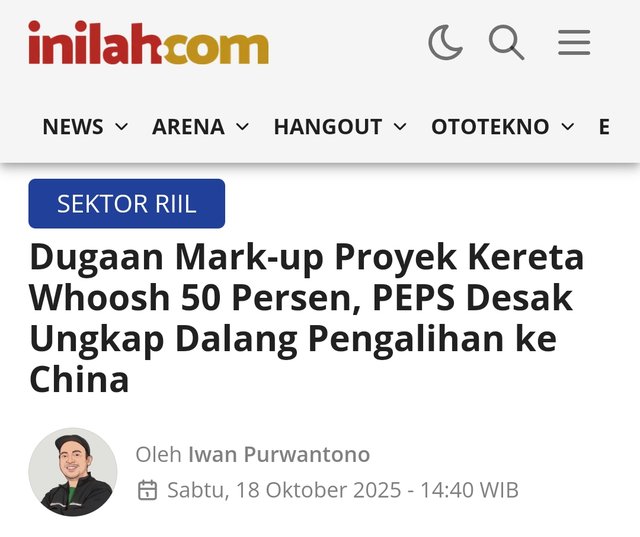Viewport: 640px width, 537px height.
Task: Expand the ARENA chevron arrow
Action: coord(242,127)
